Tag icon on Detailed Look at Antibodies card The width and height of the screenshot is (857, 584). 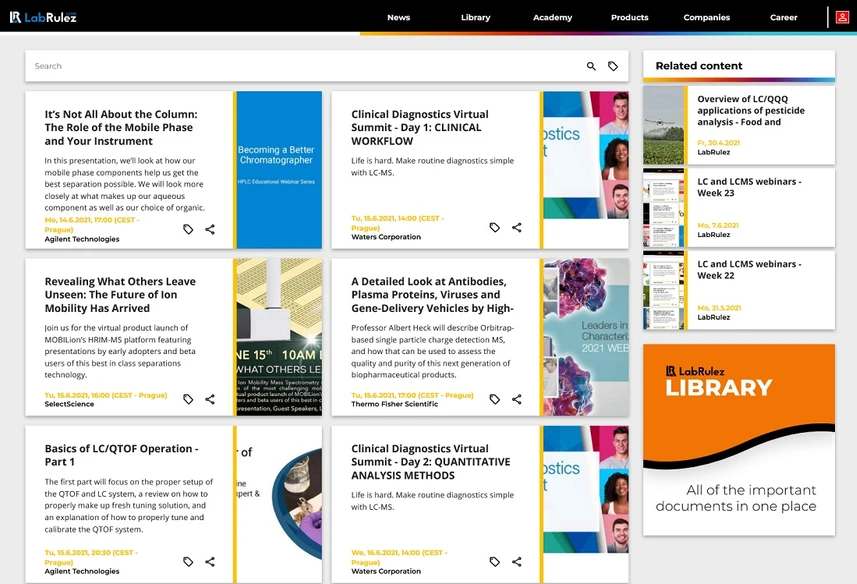click(x=495, y=399)
